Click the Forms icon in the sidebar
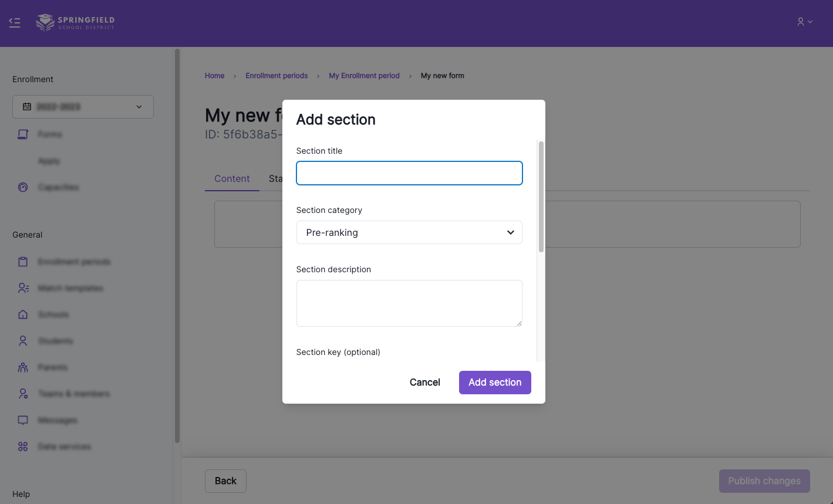The width and height of the screenshot is (833, 504). click(x=23, y=134)
